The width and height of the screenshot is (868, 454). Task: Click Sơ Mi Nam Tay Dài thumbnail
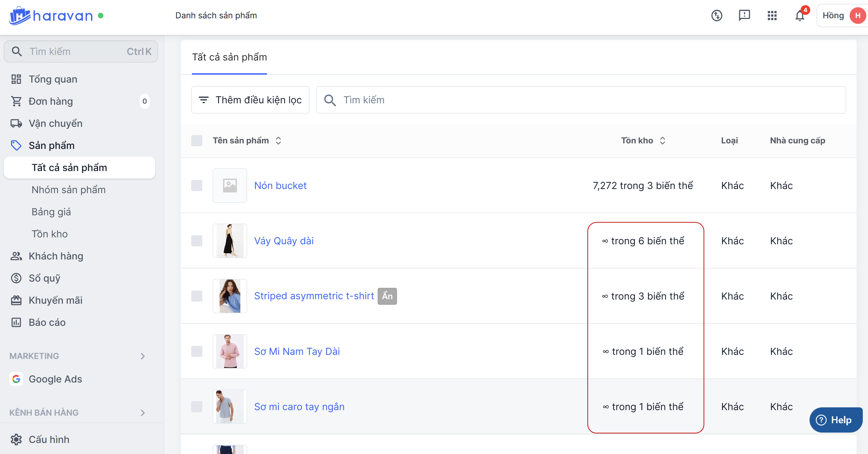click(230, 351)
